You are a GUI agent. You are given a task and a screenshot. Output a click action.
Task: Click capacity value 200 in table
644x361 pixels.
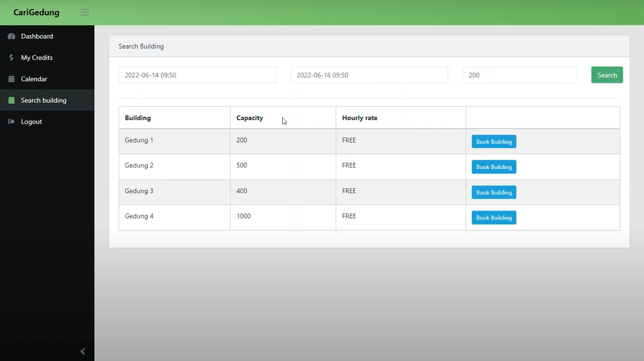(x=242, y=140)
